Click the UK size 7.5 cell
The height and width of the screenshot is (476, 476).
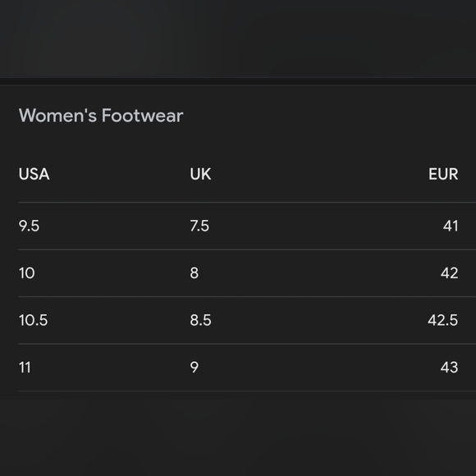coord(199,226)
